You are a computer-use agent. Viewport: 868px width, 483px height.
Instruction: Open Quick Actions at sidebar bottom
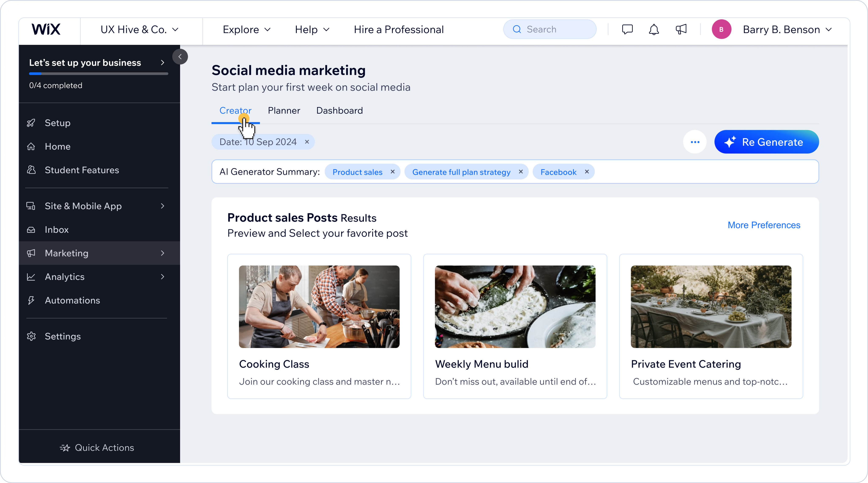[97, 448]
